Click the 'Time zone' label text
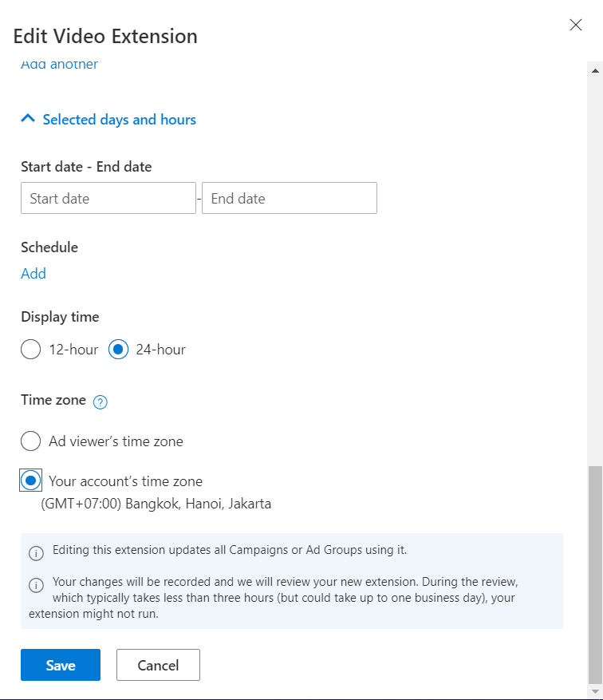 pyautogui.click(x=53, y=401)
